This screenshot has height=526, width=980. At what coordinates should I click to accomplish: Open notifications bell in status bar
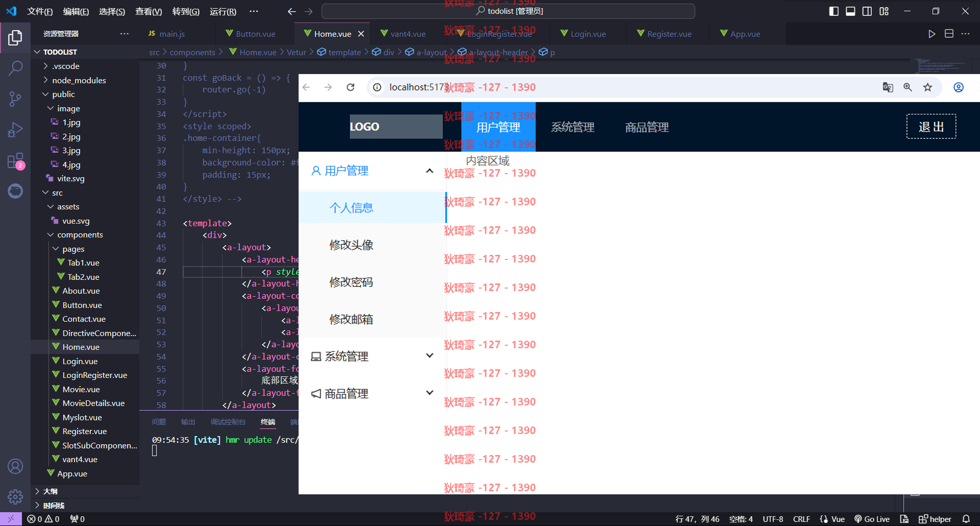coord(966,519)
